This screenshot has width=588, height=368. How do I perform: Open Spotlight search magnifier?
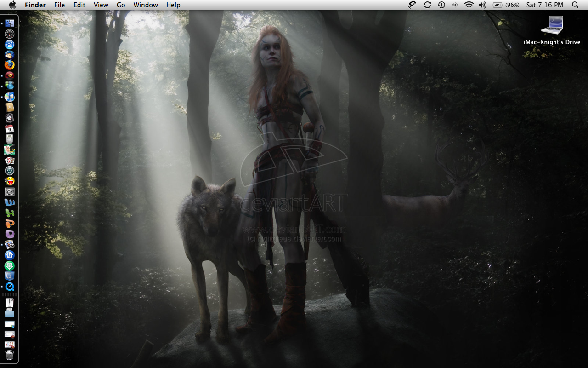(575, 5)
